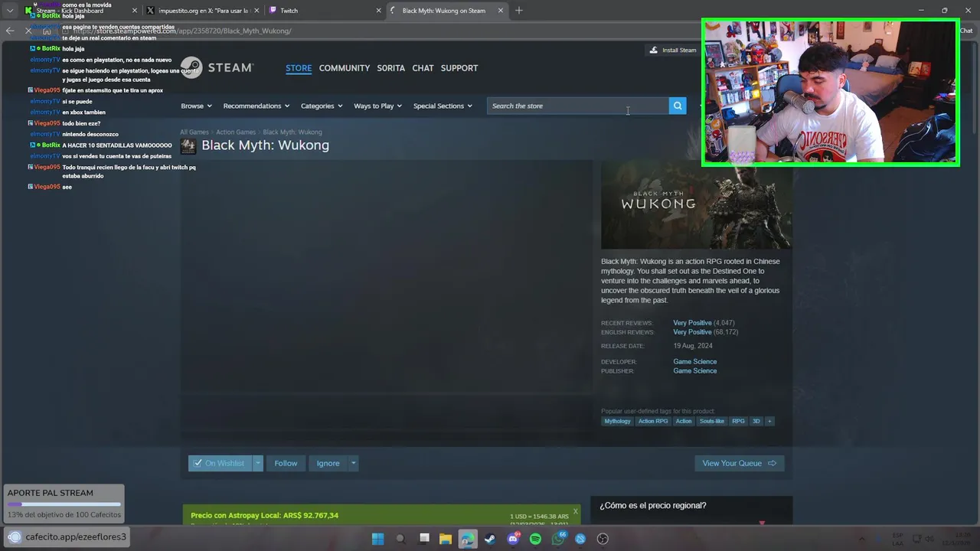Viewport: 980px width, 551px height.
Task: Expand more tags with the plus button
Action: click(769, 421)
